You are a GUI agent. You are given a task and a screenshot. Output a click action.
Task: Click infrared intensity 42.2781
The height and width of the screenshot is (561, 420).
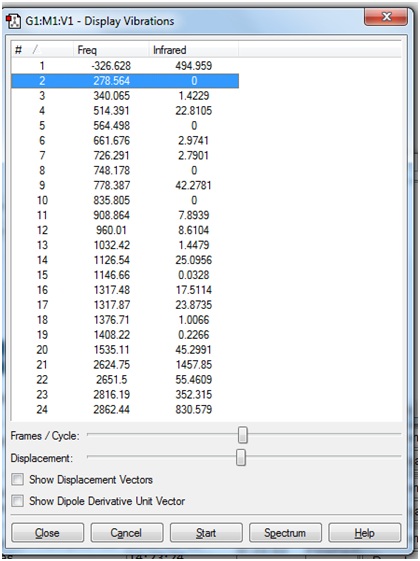194,185
